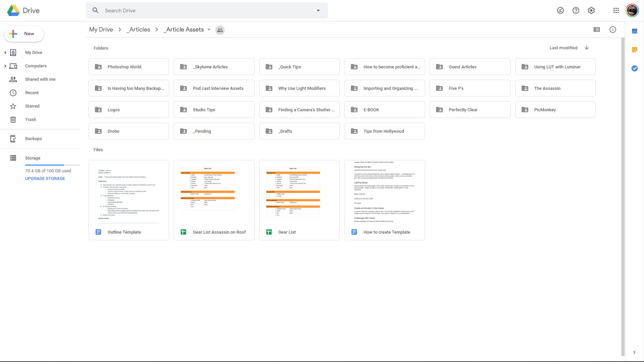
Task: Click the storage usage progress bar
Action: click(53, 165)
